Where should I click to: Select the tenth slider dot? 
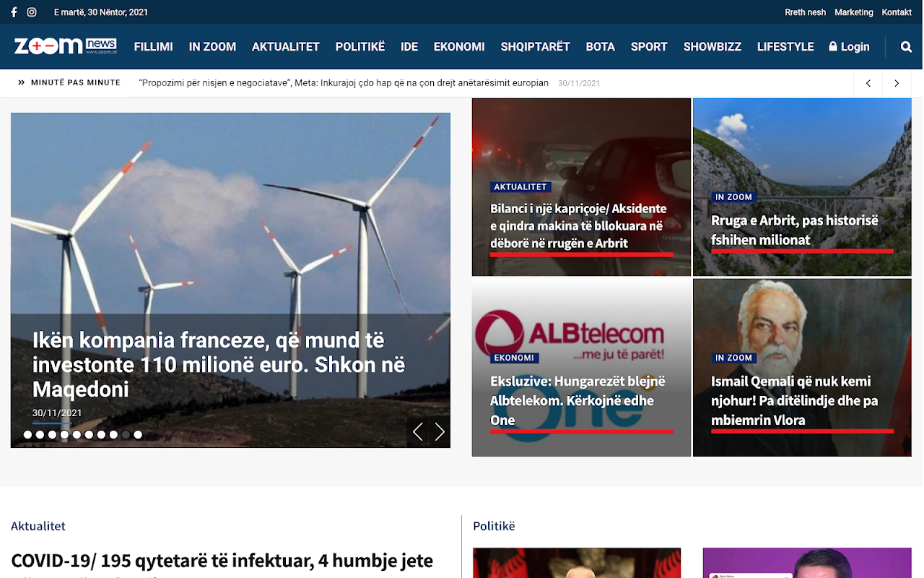click(138, 435)
